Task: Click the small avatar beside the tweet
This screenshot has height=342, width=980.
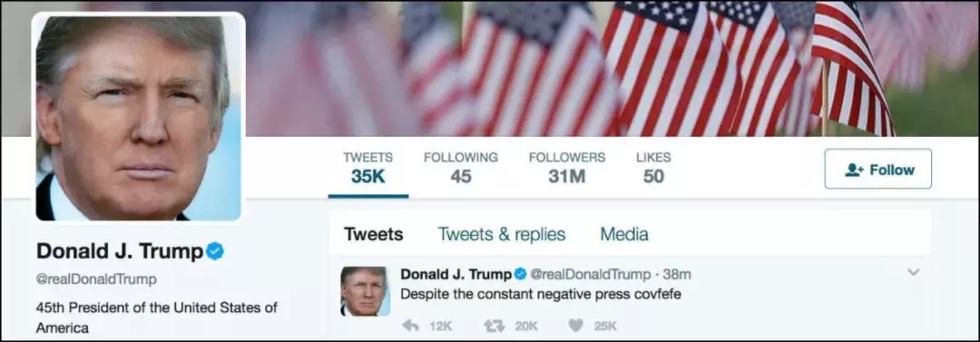Action: (365, 290)
